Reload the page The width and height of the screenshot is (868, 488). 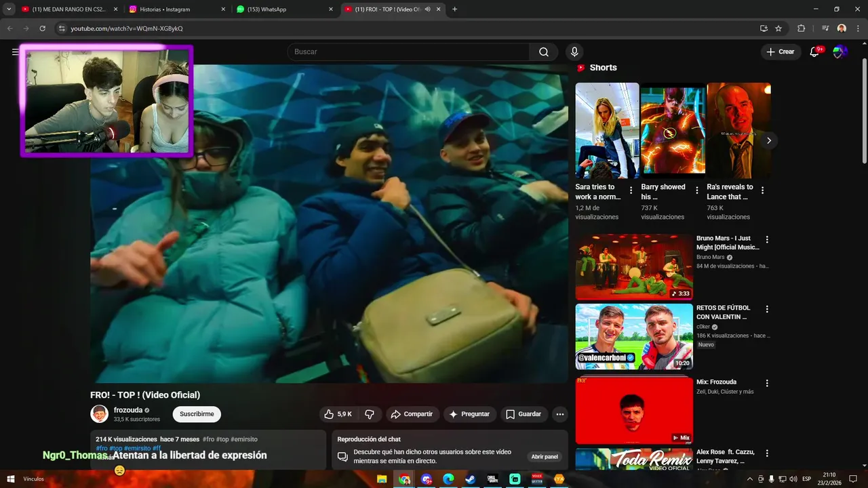tap(42, 28)
